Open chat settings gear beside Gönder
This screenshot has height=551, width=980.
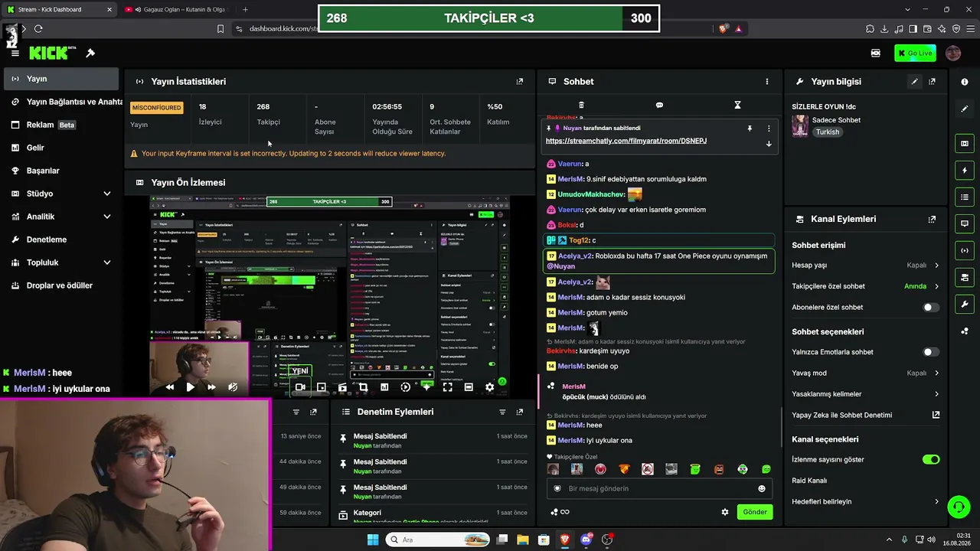(725, 512)
